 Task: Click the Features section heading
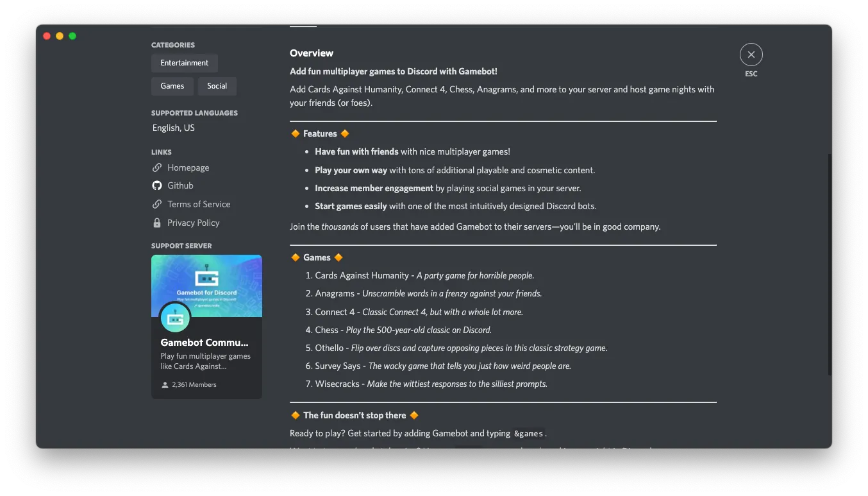[320, 133]
